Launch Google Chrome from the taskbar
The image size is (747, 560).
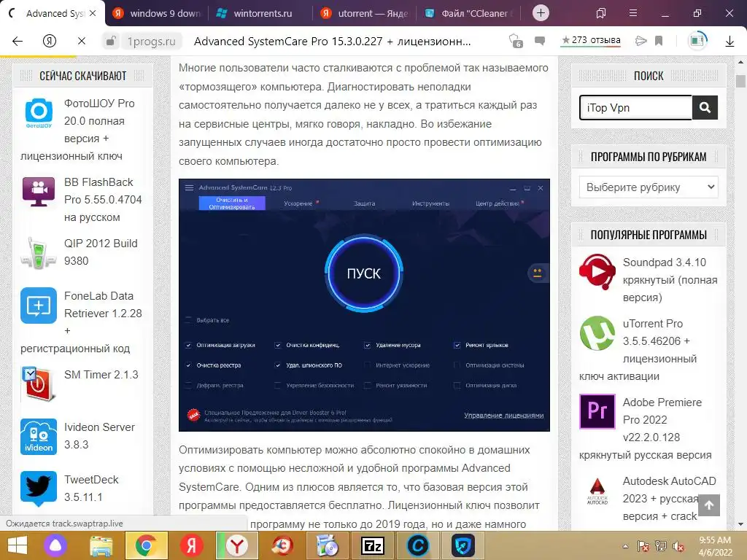coord(146,545)
